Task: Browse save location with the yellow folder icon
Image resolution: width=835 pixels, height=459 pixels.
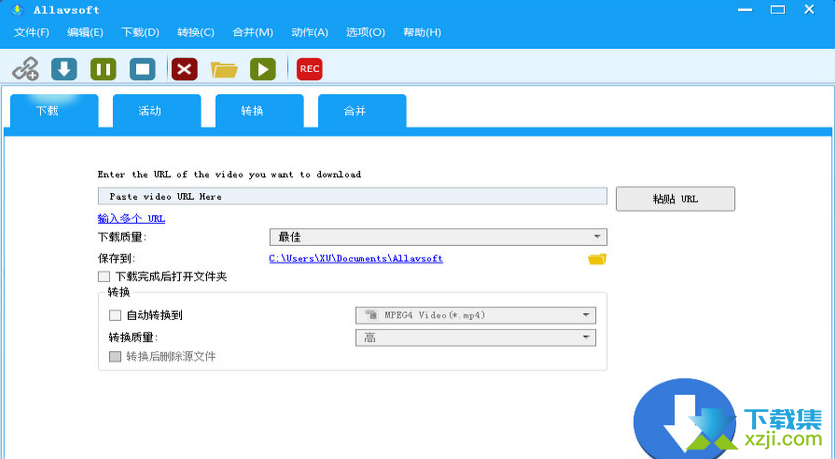Action: [597, 259]
